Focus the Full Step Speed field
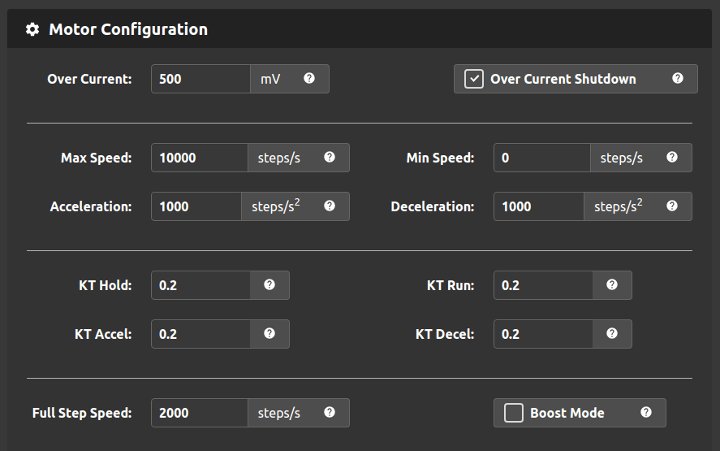 coord(199,413)
